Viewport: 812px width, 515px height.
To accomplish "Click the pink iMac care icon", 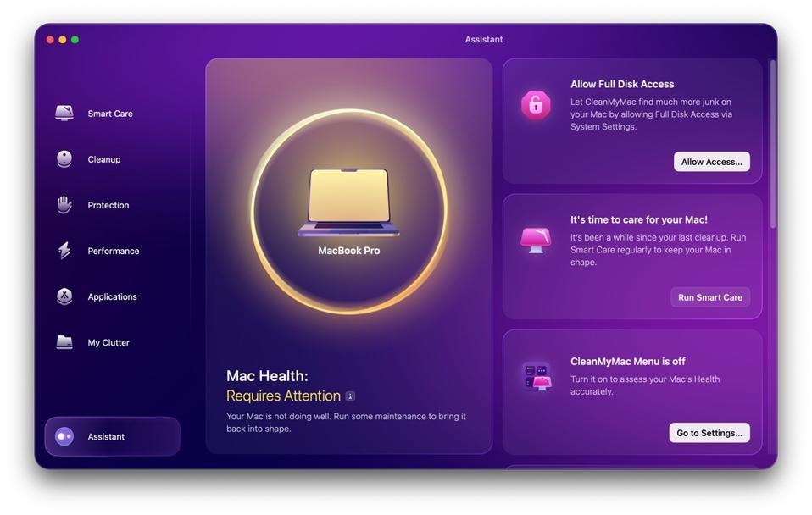I will pyautogui.click(x=536, y=240).
